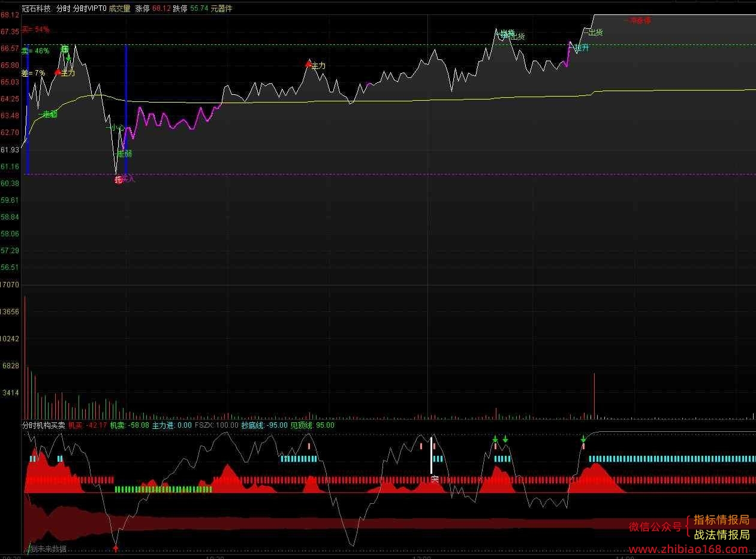
Task: Click the 小心 warning label on the chart
Action: point(116,127)
